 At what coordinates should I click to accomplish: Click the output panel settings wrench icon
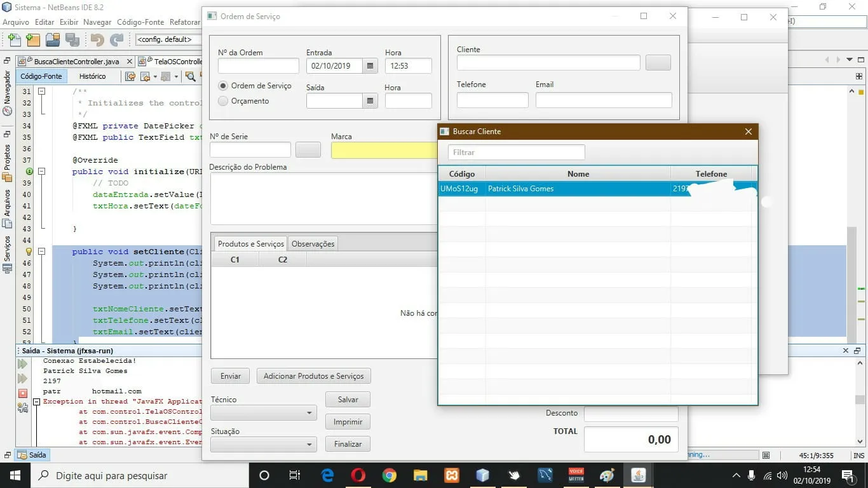pos(23,407)
